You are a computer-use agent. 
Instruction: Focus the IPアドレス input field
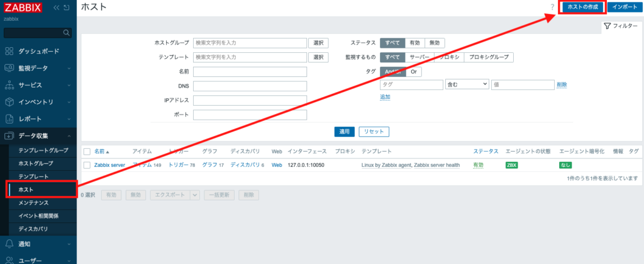250,100
